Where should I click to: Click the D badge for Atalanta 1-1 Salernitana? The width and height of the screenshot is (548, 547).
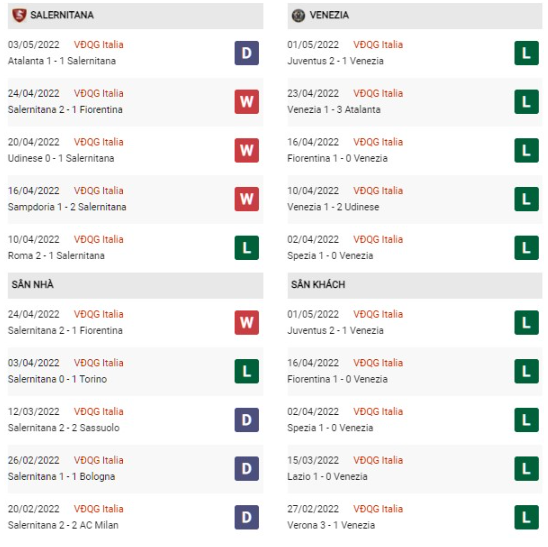pos(247,53)
